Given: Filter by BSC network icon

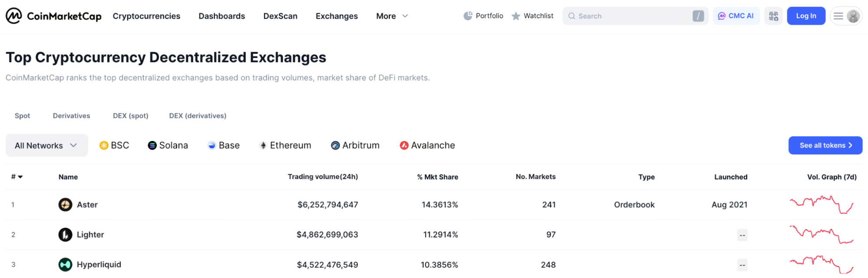Looking at the screenshot, I should [104, 145].
